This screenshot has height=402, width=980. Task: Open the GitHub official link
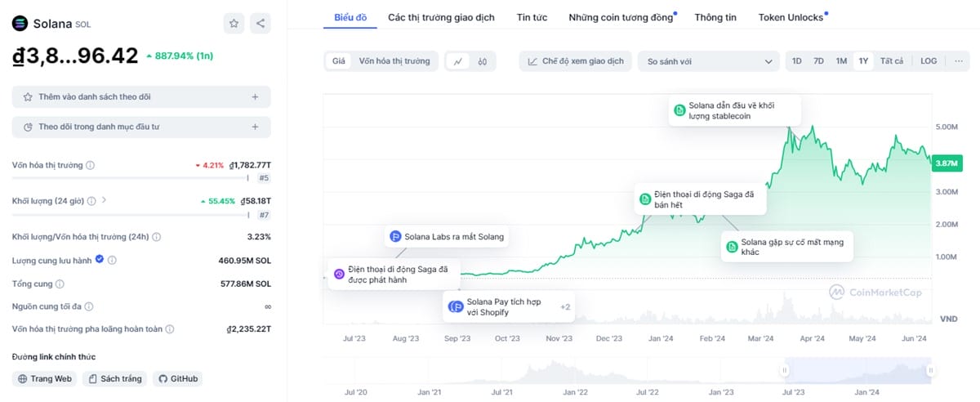[x=179, y=378]
